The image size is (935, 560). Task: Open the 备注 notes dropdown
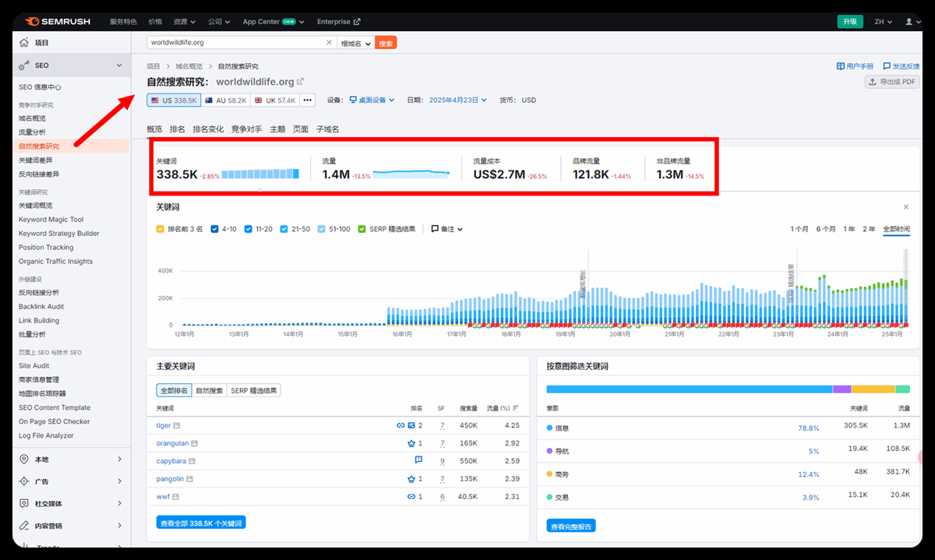(447, 229)
